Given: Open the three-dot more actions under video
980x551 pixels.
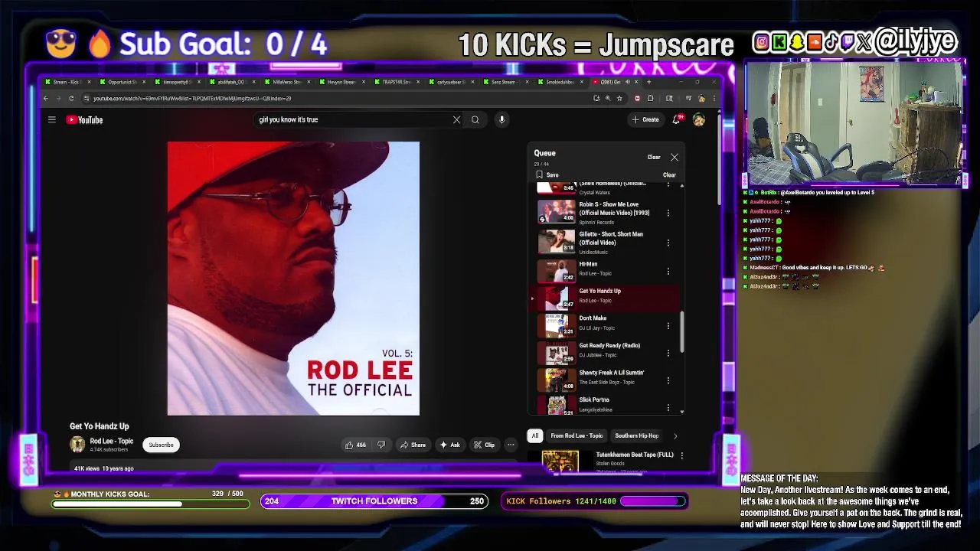Looking at the screenshot, I should pos(511,445).
